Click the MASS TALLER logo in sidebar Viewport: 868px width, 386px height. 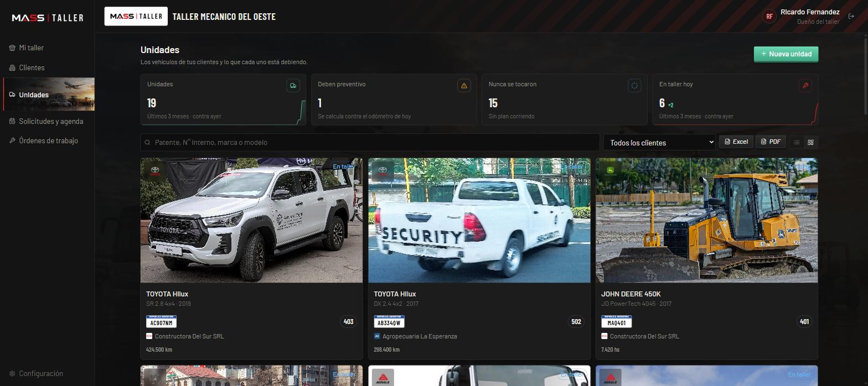pyautogui.click(x=48, y=18)
